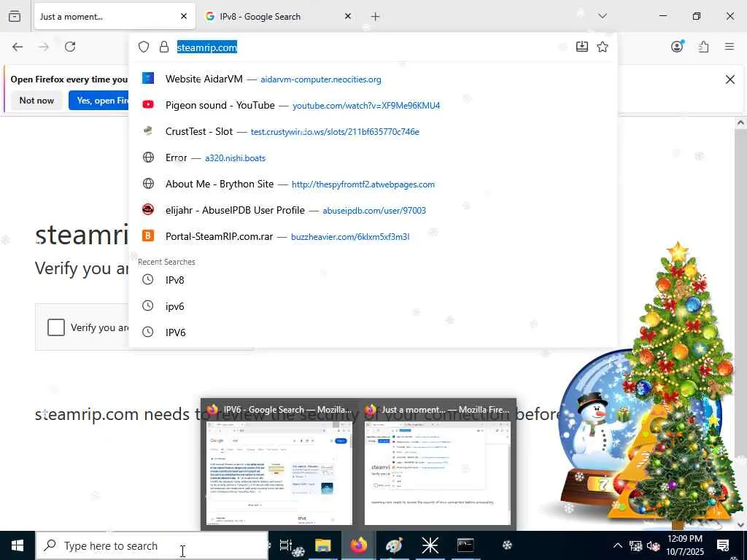Click the Firefox taskbar icon
Viewport: 747px width, 560px height.
(359, 545)
